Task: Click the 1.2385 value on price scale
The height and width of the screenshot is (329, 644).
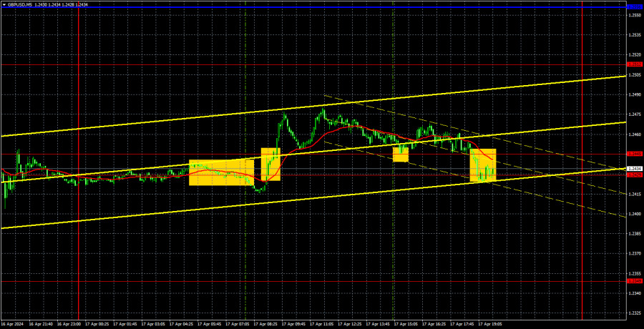Action: 635,234
